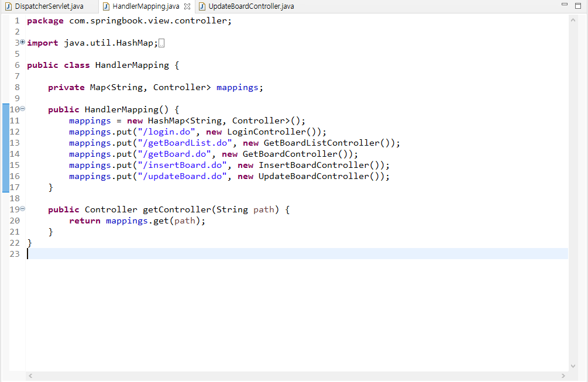
Task: Click the private keyword on line 8
Action: [66, 88]
